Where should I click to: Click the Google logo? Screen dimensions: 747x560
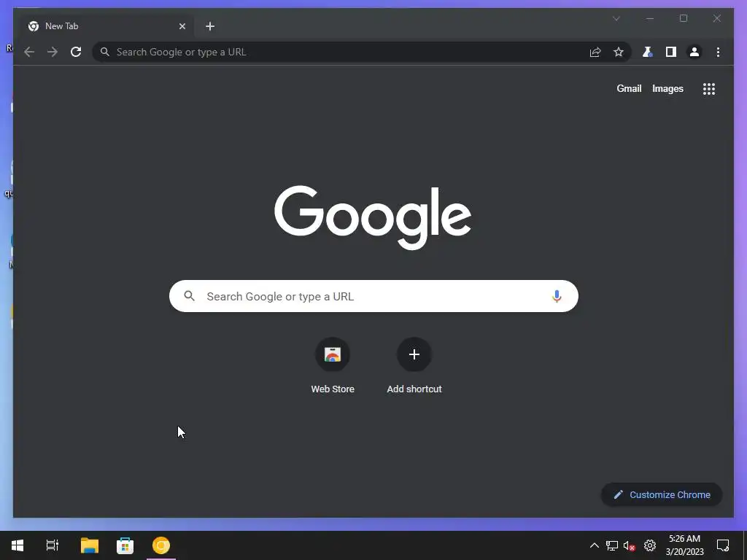[x=373, y=217]
